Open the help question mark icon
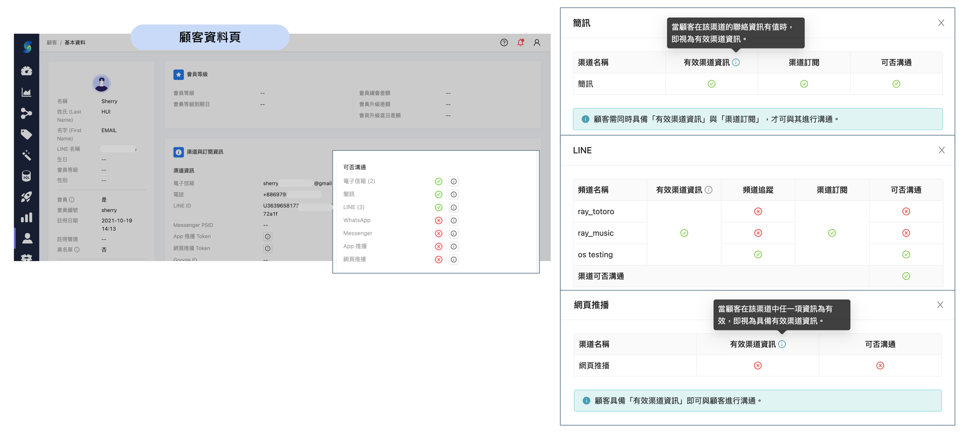Viewport: 980px width, 437px height. tap(504, 42)
